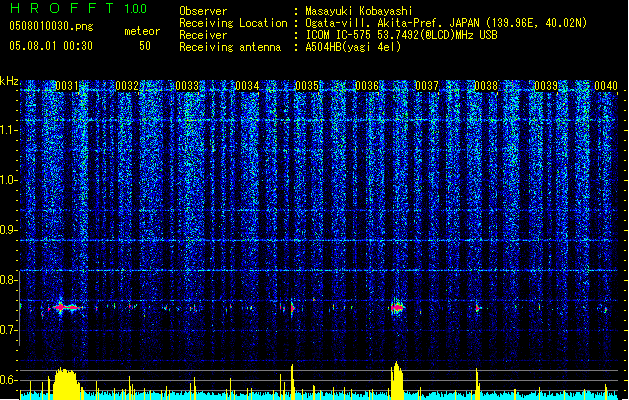This screenshot has width=629, height=400.
Task: Click the meteor count value 50
Action: (145, 46)
